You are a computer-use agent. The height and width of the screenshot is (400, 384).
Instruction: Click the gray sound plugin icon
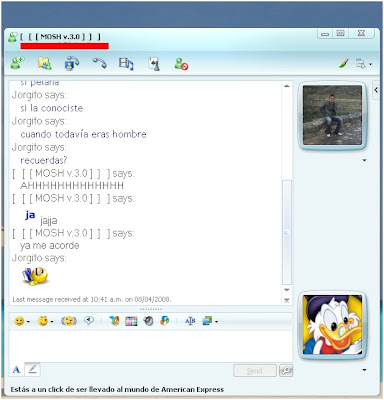(148, 321)
